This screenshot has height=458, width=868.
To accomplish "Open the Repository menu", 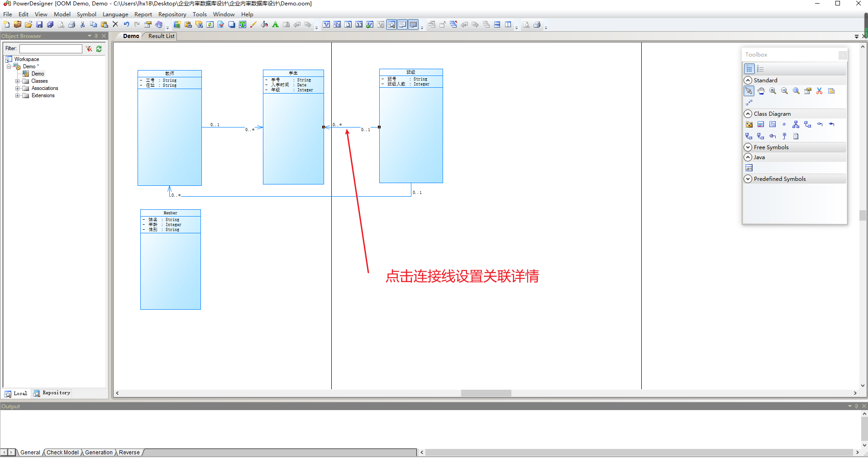I will click(x=172, y=14).
